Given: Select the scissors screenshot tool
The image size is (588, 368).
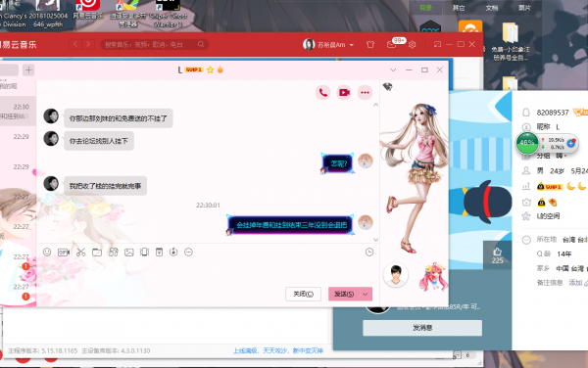Looking at the screenshot, I should pyautogui.click(x=80, y=253).
